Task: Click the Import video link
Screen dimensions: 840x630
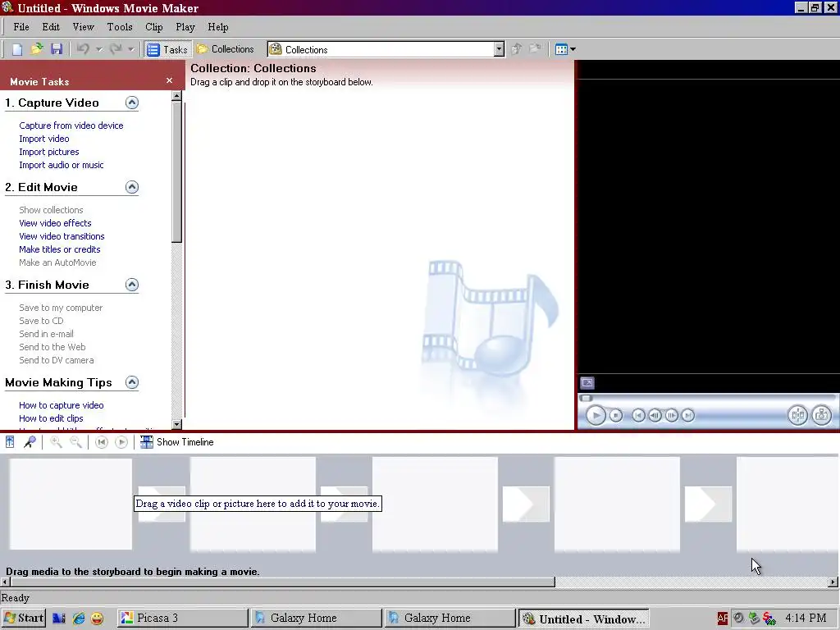Action: 44,139
